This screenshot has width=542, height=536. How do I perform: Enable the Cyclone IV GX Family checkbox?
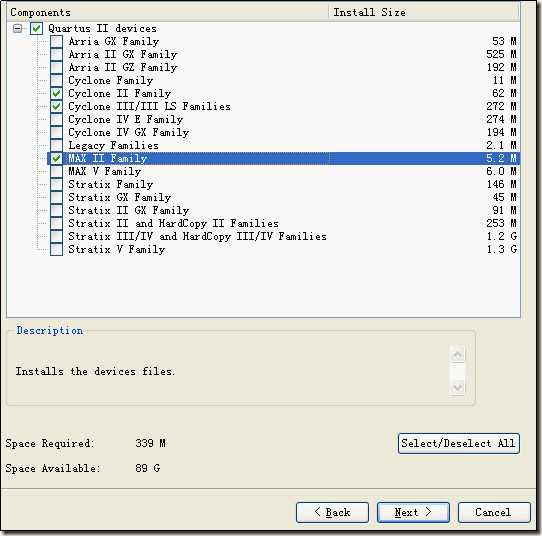pyautogui.click(x=56, y=132)
